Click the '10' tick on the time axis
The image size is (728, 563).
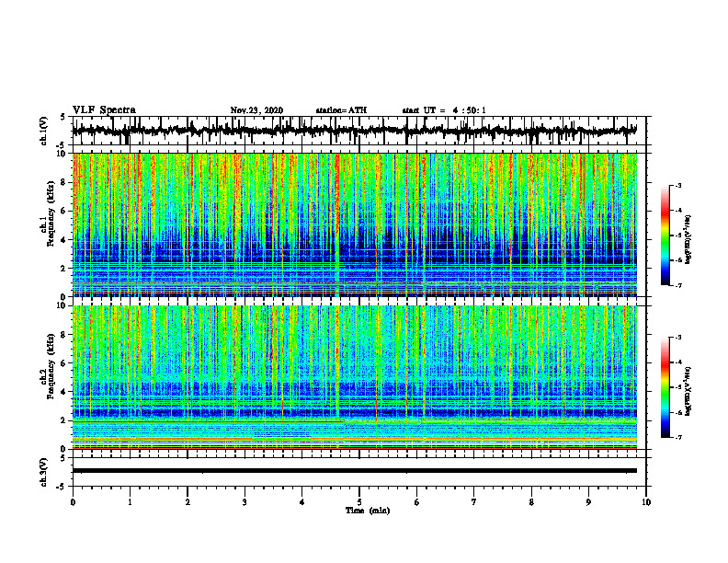[646, 502]
